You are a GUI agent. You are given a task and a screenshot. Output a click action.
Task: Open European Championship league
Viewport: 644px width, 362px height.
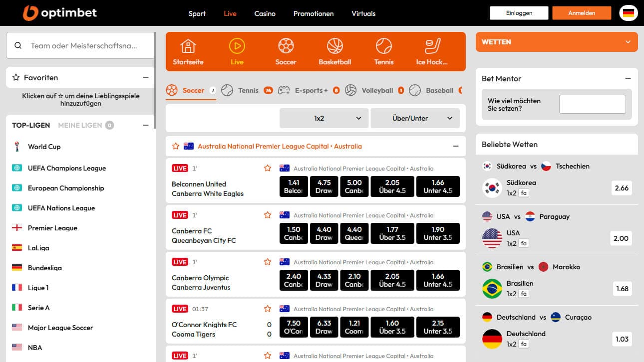[x=65, y=188]
